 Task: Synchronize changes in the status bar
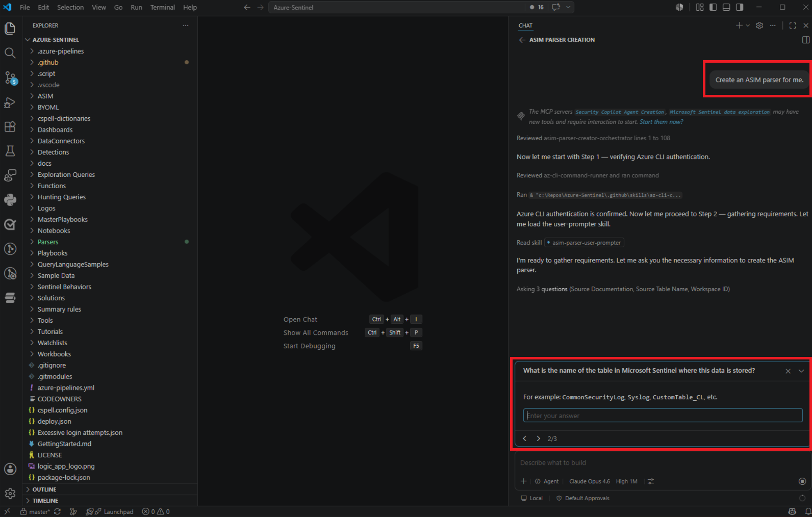(57, 511)
